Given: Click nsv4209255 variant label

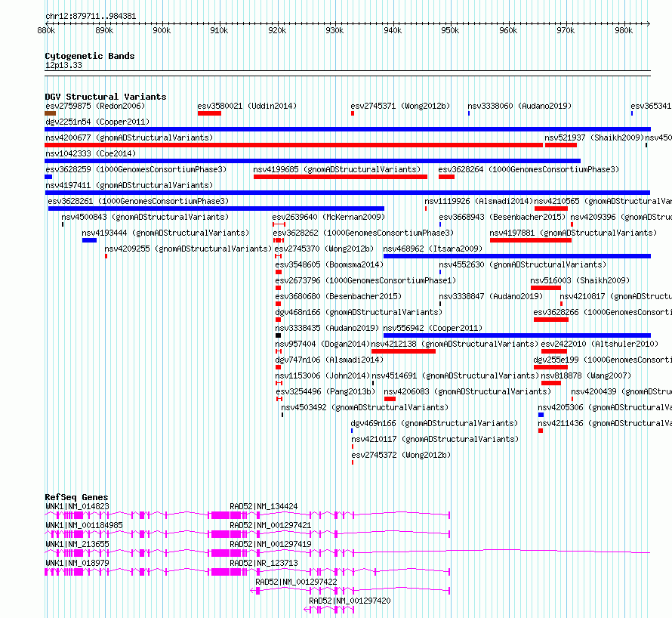Looking at the screenshot, I should coord(188,249).
